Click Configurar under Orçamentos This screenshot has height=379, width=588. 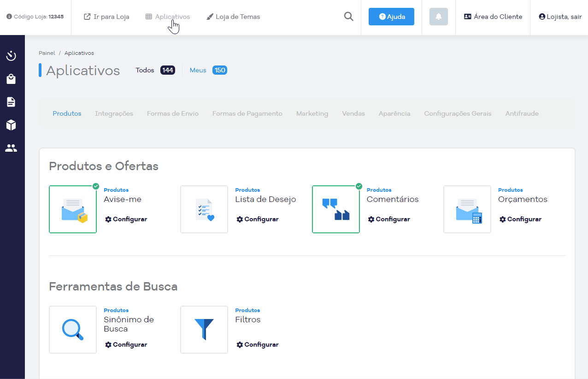[520, 219]
